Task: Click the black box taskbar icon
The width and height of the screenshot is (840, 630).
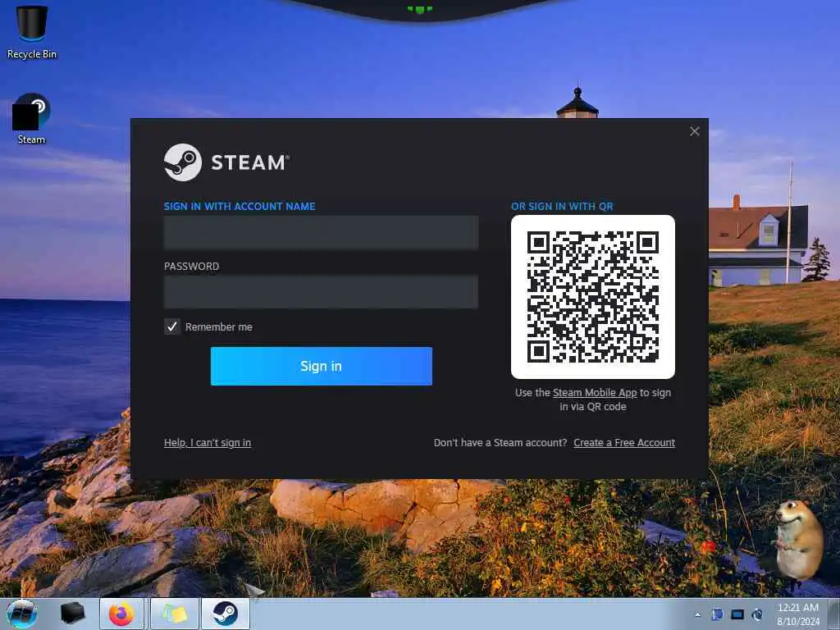Action: tap(72, 614)
